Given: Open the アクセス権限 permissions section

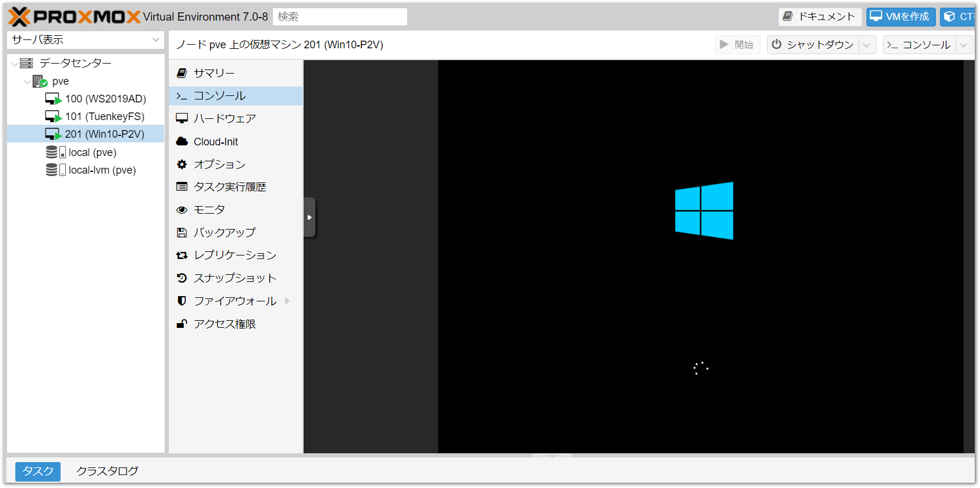Looking at the screenshot, I should coord(236,324).
